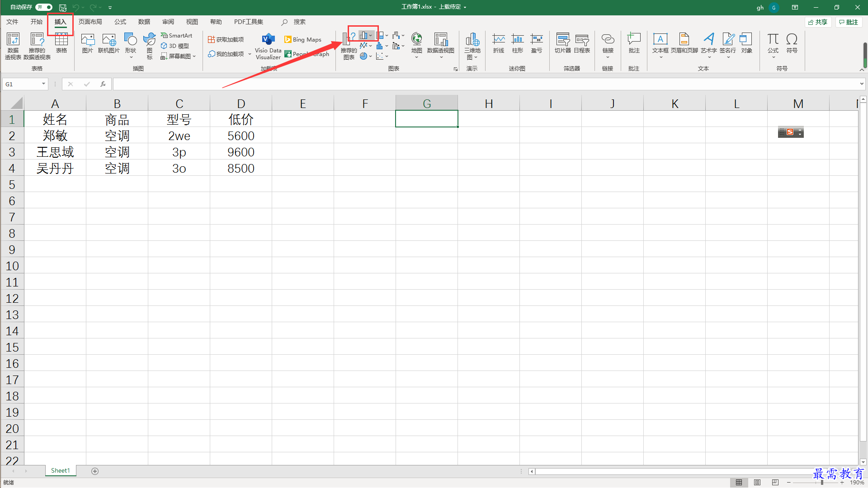Insert 艺术字 (WordArt)
The image size is (868, 488).
click(x=709, y=46)
